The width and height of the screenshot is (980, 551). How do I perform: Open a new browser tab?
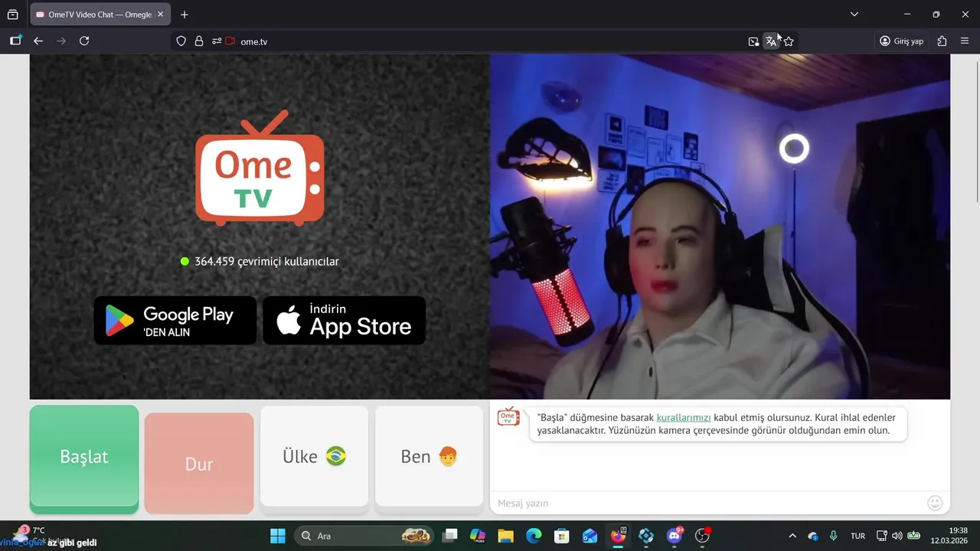(185, 15)
